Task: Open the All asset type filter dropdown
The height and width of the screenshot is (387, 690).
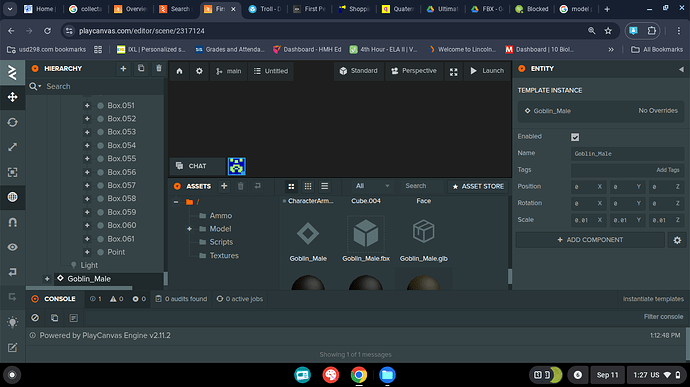Action: (x=372, y=186)
